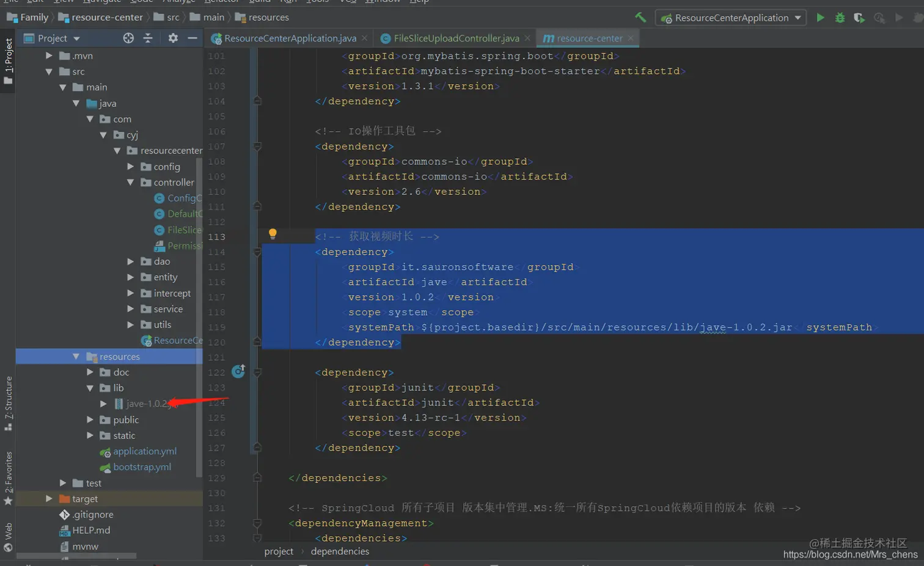Select the Default controller class in tree
Screen dimensions: 924x566
pyautogui.click(x=178, y=214)
